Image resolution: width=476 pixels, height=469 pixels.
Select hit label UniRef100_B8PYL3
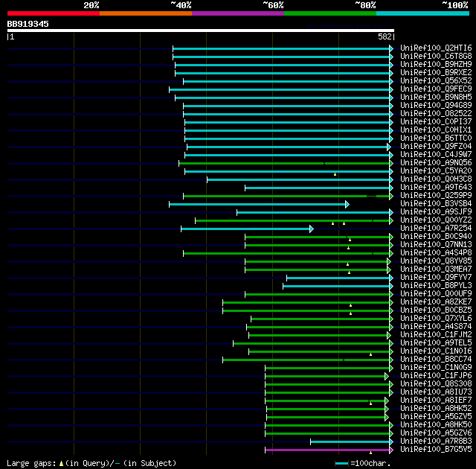click(436, 286)
